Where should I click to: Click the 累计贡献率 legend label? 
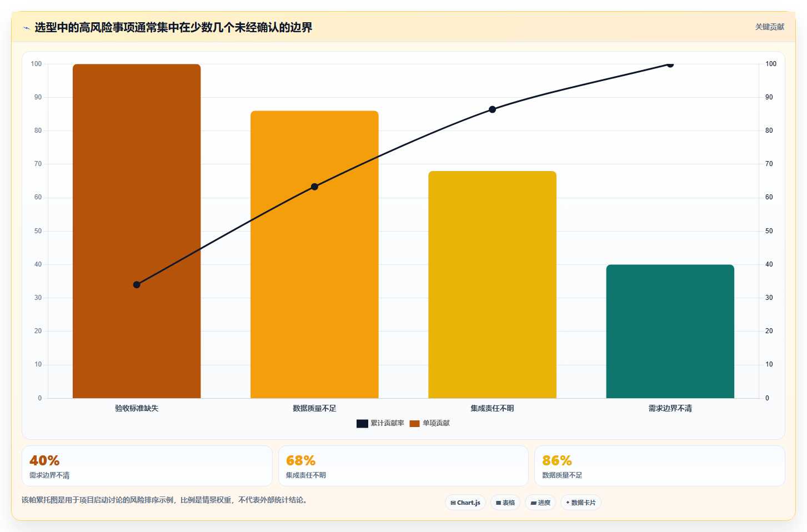[x=387, y=423]
